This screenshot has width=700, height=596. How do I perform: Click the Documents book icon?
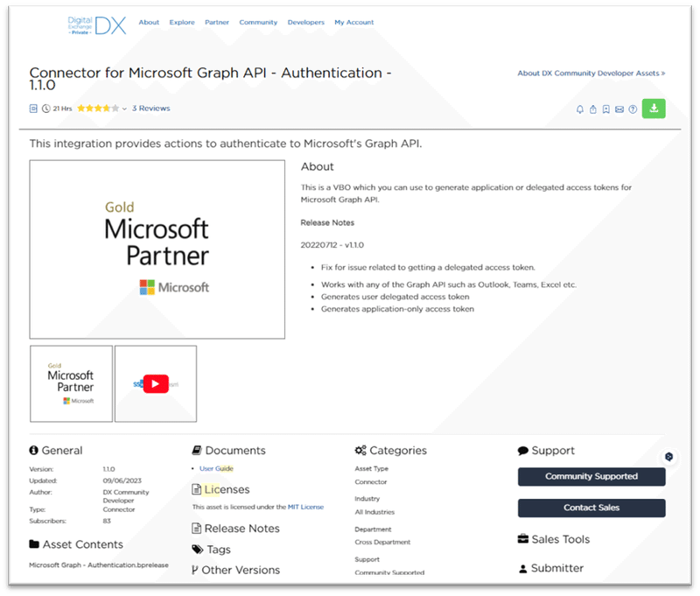[196, 450]
